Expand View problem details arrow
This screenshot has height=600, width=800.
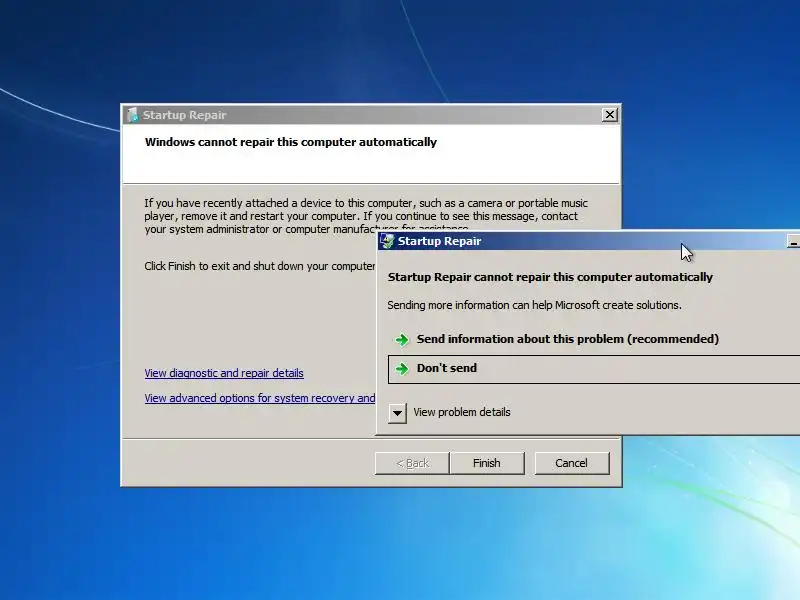[x=397, y=413]
